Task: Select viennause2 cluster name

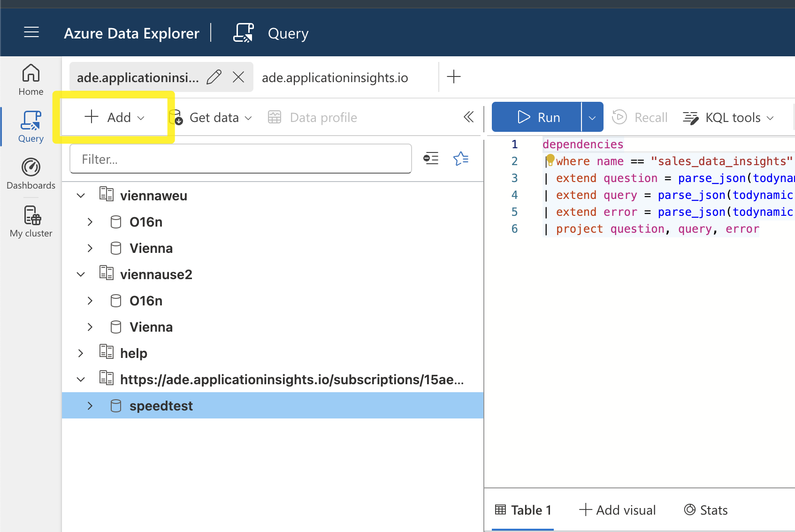Action: click(156, 274)
